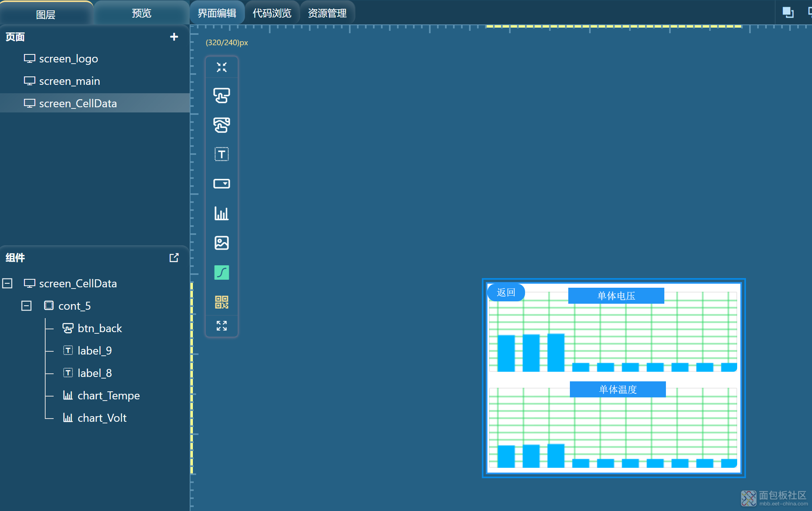Image resolution: width=812 pixels, height=511 pixels.
Task: Collapse the cont_5 tree node
Action: click(26, 306)
